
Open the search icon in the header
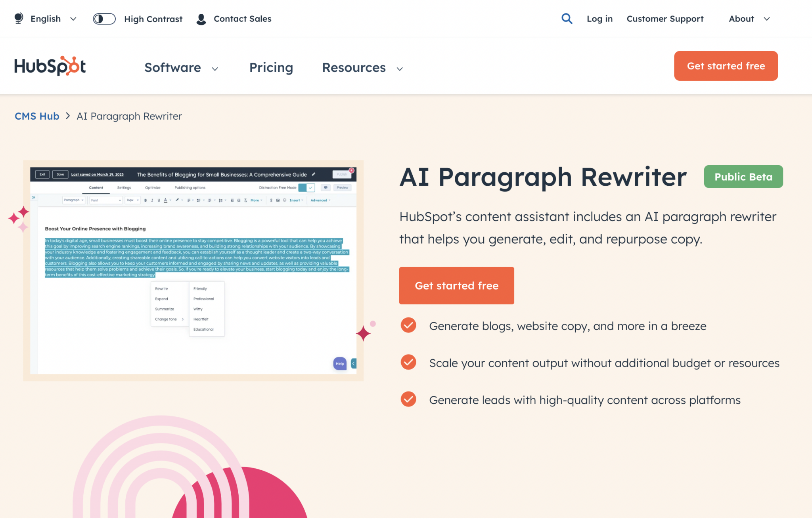(x=567, y=18)
